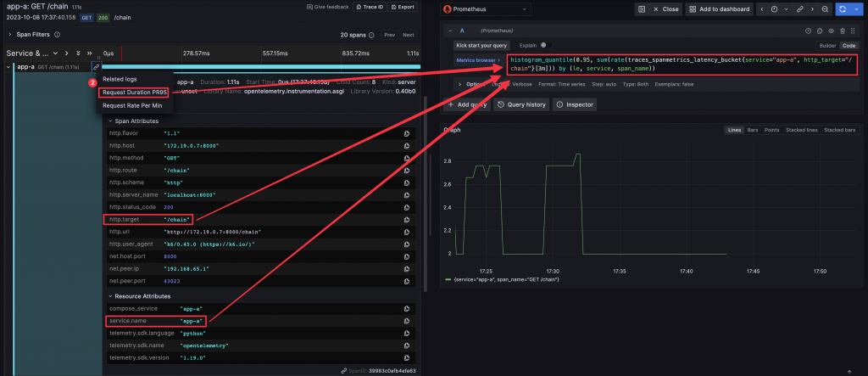
Task: Copy the shortened link icon
Action: (799, 9)
